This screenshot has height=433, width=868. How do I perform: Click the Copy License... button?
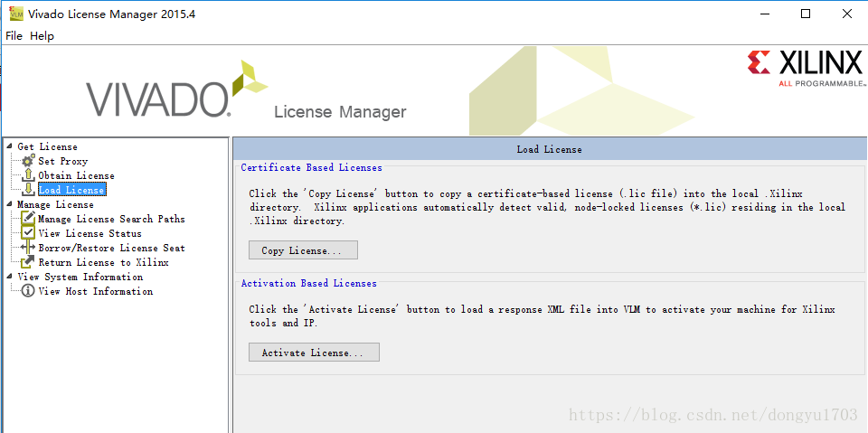304,250
